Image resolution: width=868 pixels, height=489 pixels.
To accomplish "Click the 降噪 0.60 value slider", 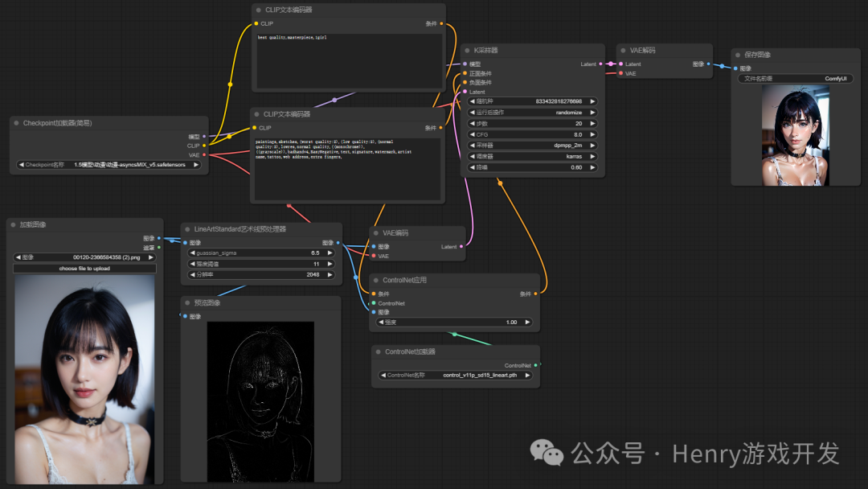I will (x=532, y=167).
